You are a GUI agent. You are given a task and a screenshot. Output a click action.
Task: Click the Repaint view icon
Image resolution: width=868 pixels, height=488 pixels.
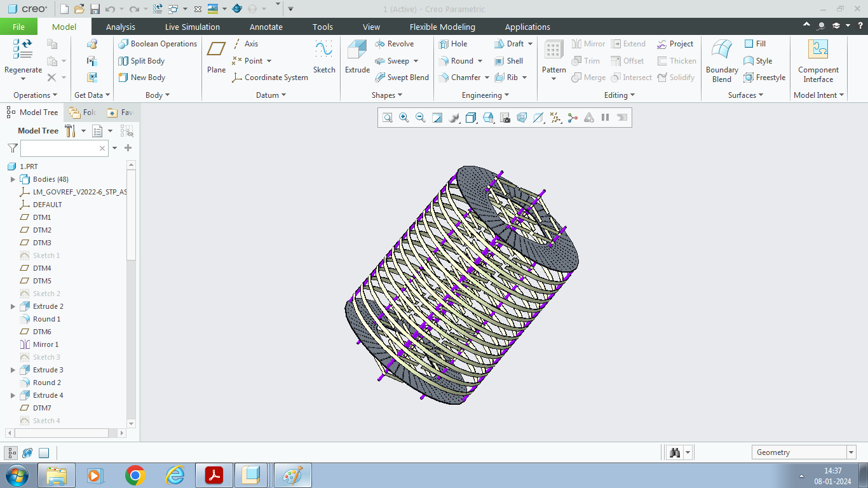pos(437,118)
